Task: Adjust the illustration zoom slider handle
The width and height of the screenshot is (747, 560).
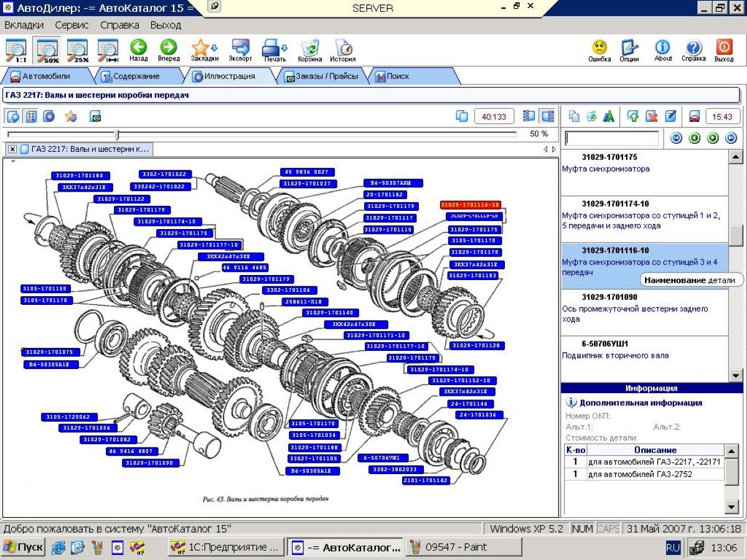Action: pos(116,134)
